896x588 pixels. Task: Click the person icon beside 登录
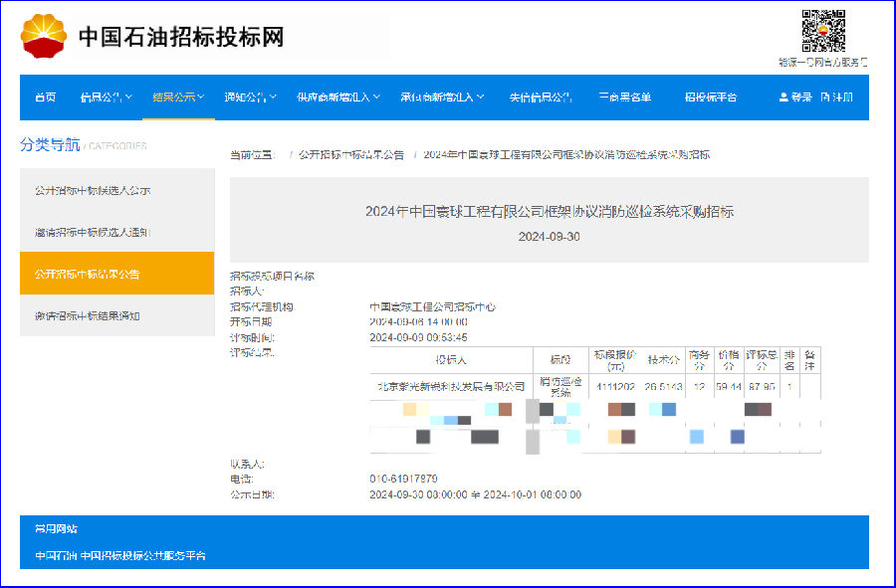point(784,97)
